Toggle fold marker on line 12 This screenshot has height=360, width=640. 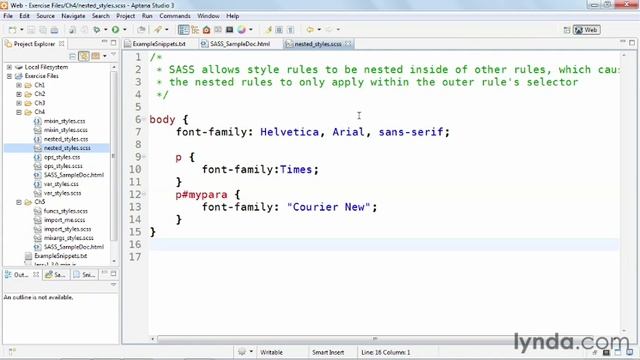(144, 195)
